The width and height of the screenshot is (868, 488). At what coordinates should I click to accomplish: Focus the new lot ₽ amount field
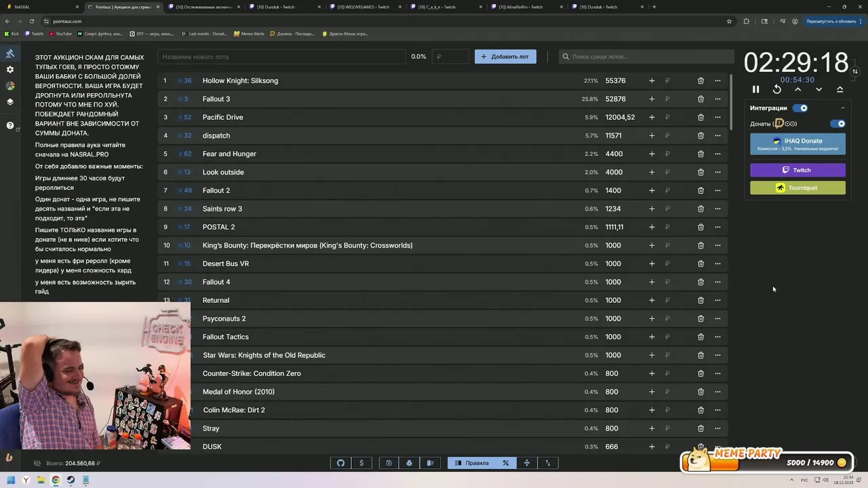451,56
